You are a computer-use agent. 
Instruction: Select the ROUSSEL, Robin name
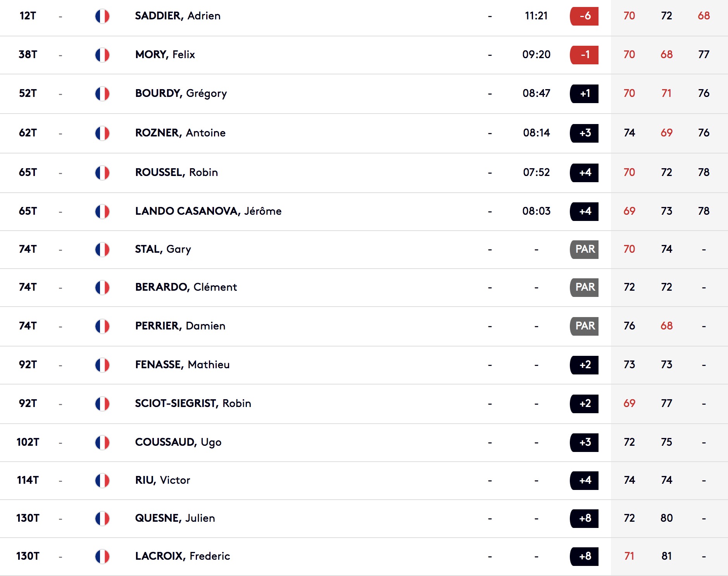point(176,172)
